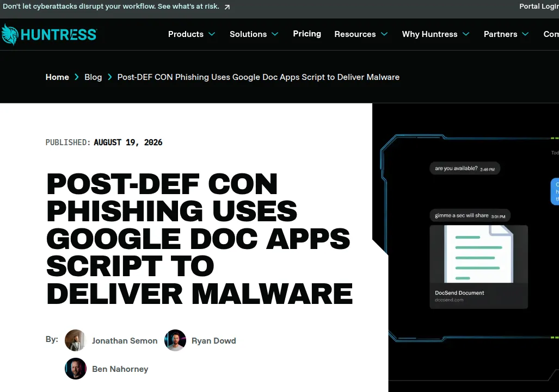Open the Partners menu
The height and width of the screenshot is (392, 559).
coord(501,34)
